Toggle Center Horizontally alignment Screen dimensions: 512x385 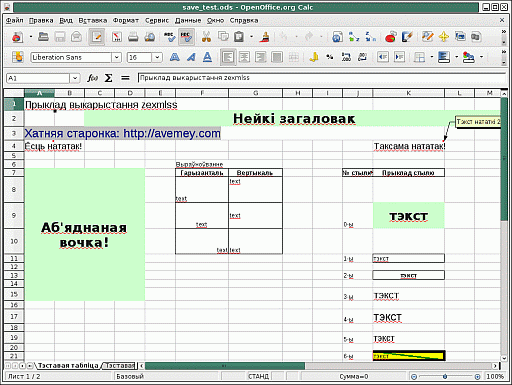[x=244, y=57]
